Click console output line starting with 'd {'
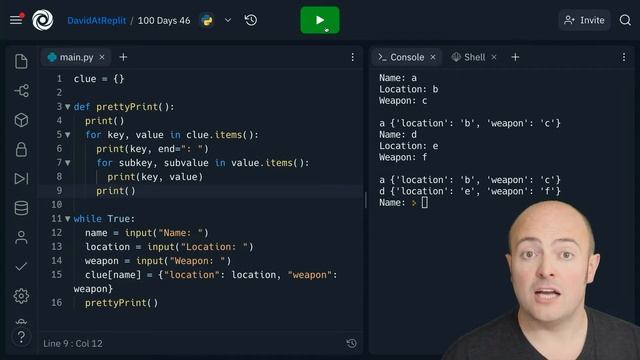The width and height of the screenshot is (640, 360). (470, 191)
